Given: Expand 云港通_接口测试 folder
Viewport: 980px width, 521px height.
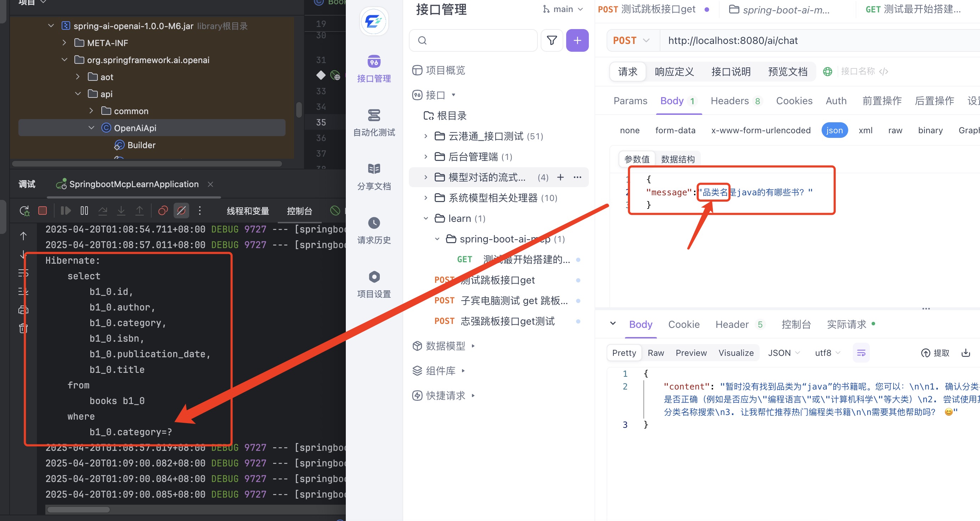Looking at the screenshot, I should click(x=426, y=136).
